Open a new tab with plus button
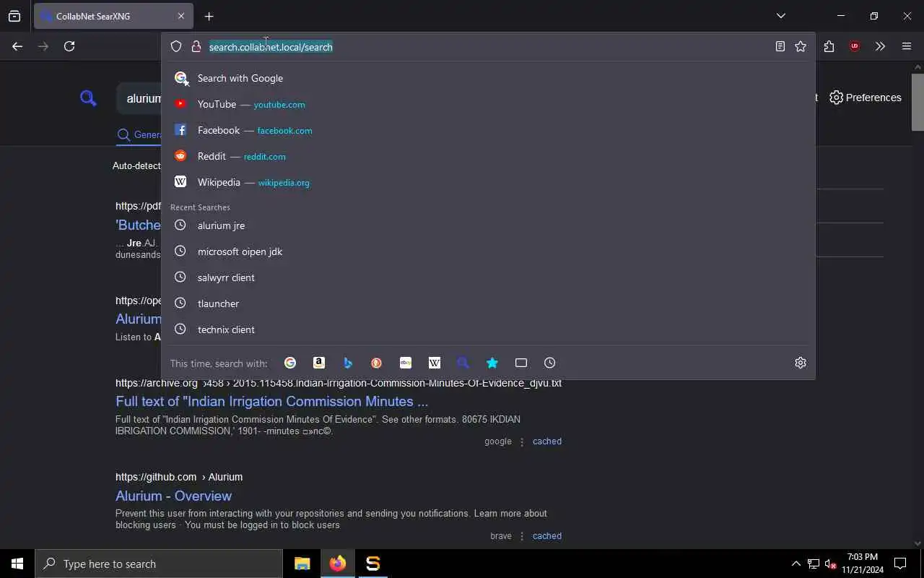The width and height of the screenshot is (924, 578). click(x=209, y=16)
